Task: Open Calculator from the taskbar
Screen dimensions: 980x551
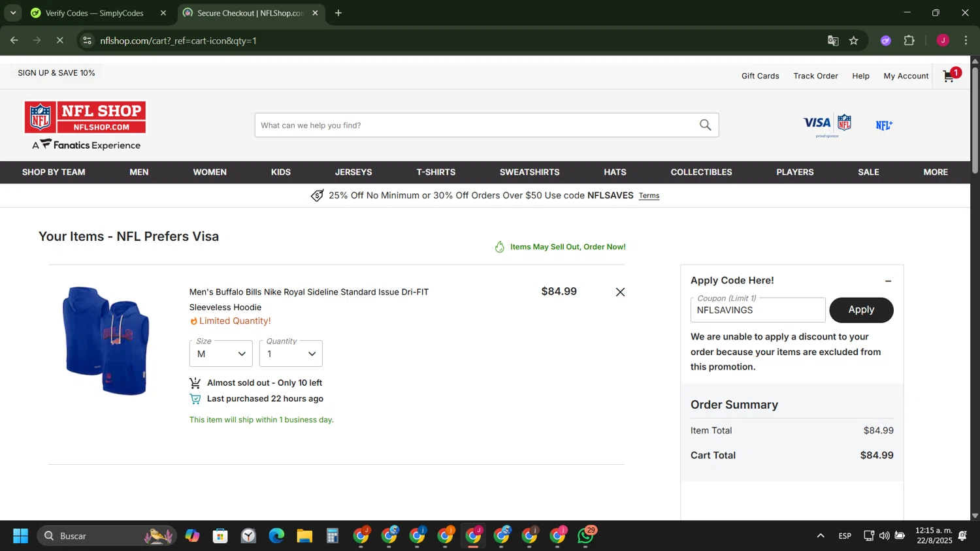Action: 333,536
